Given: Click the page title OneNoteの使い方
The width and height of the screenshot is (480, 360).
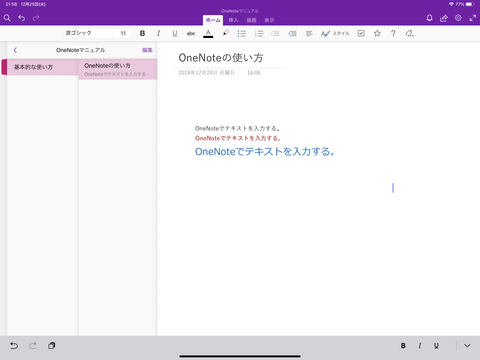Looking at the screenshot, I should (x=221, y=58).
